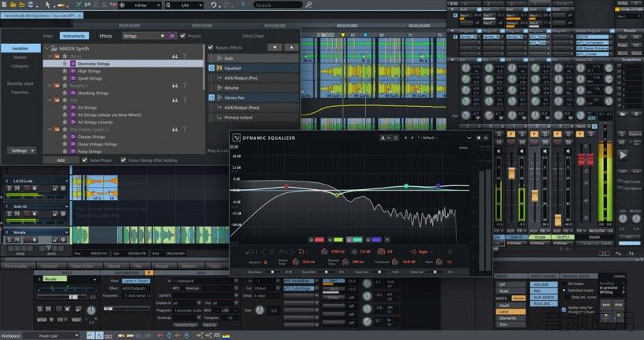Click next preset arrow in Dynamic Equalizer
This screenshot has width=644, height=340.
coord(412,138)
